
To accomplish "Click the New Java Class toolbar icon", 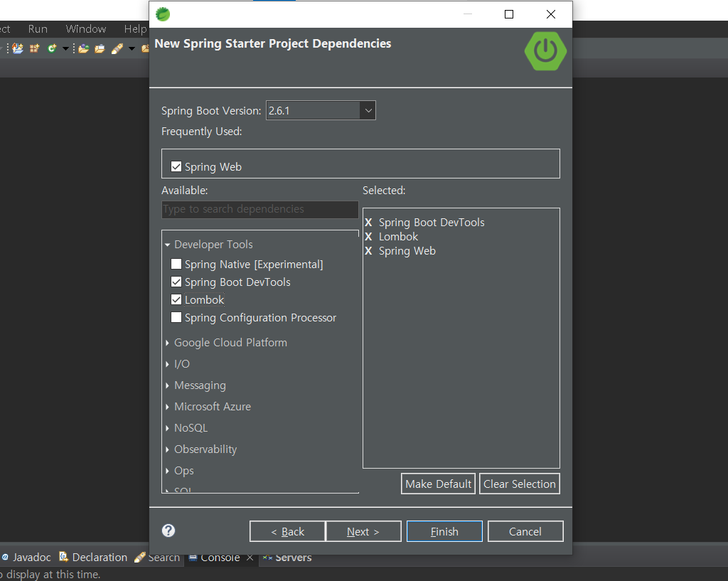I will 51,48.
